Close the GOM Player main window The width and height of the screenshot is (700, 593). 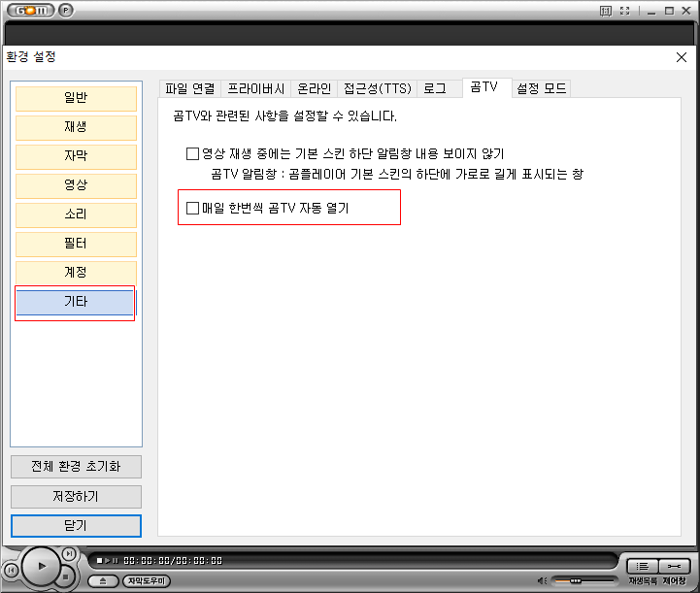pos(686,11)
